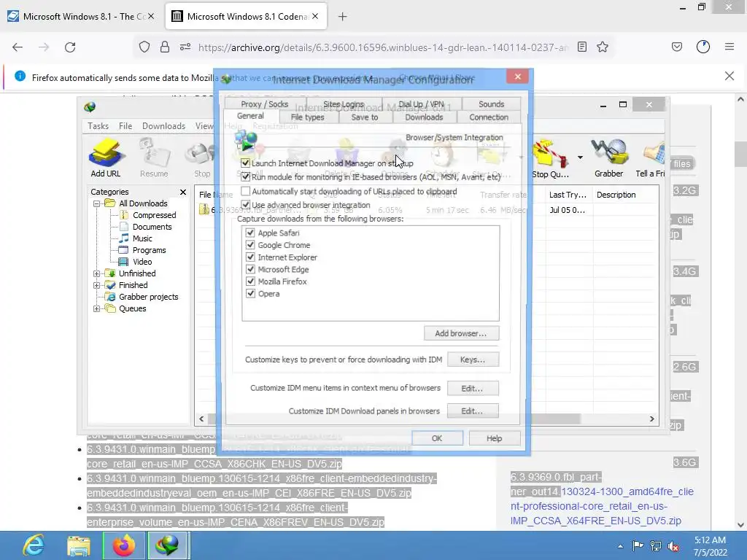Viewport: 747px width, 560px height.
Task: Expand the Queues category node
Action: (97, 308)
